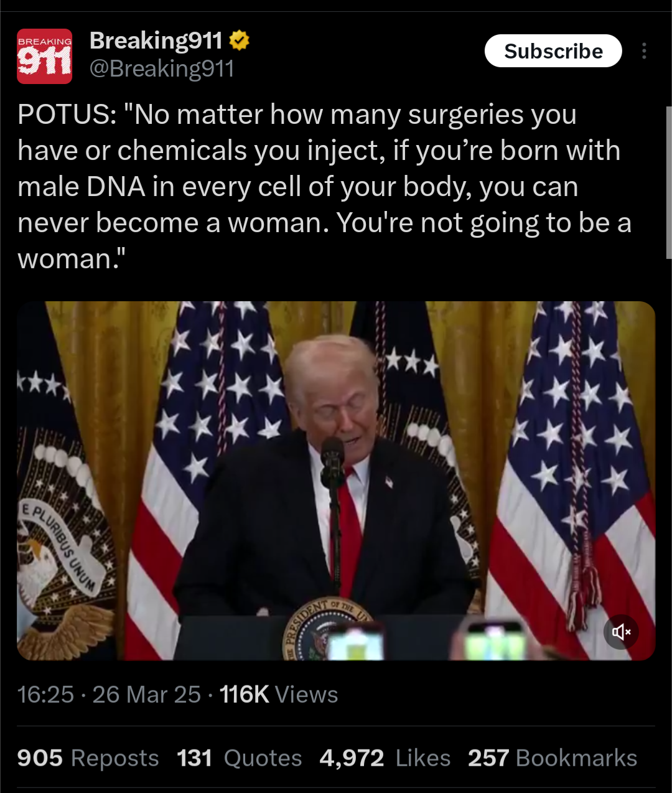Play the embedded video
Image resolution: width=672 pixels, height=793 pixels.
pyautogui.click(x=336, y=481)
